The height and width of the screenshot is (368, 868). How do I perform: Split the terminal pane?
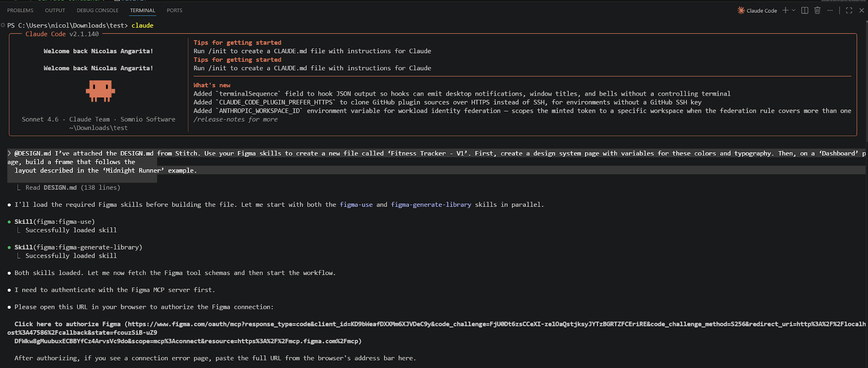click(804, 11)
